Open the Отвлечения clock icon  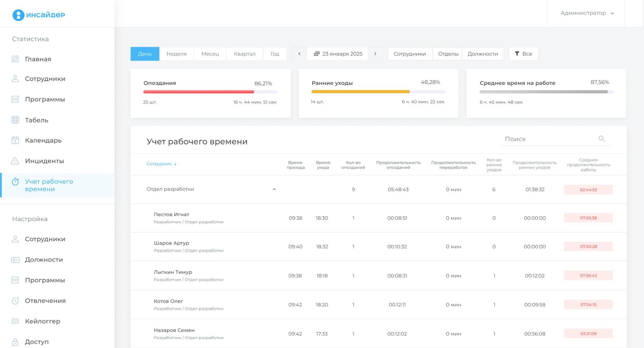(15, 301)
